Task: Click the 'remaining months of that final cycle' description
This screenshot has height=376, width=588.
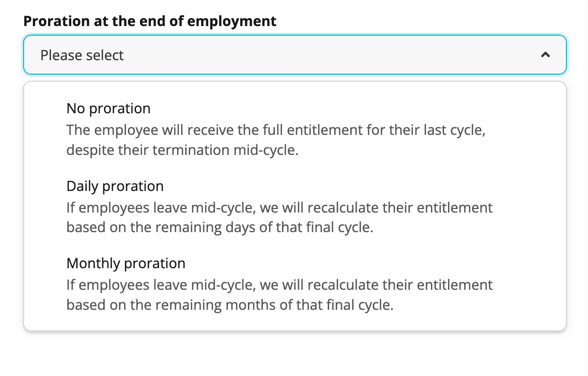Action: [x=279, y=295]
